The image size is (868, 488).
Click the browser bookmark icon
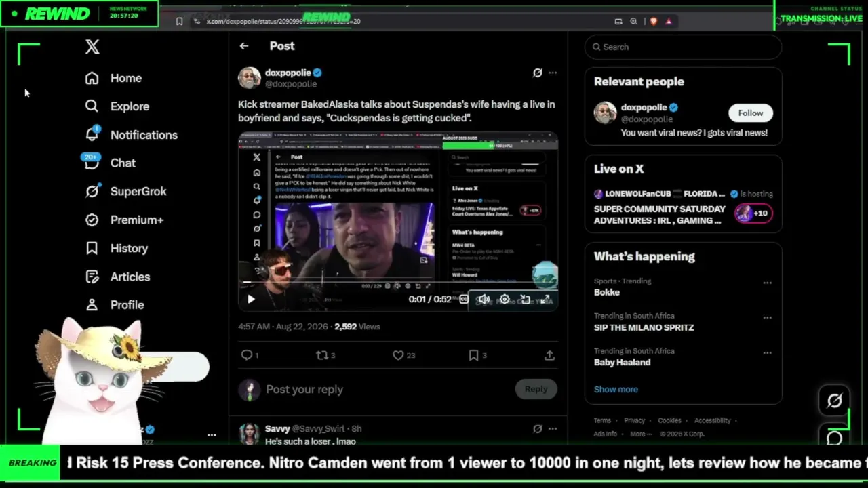[179, 21]
